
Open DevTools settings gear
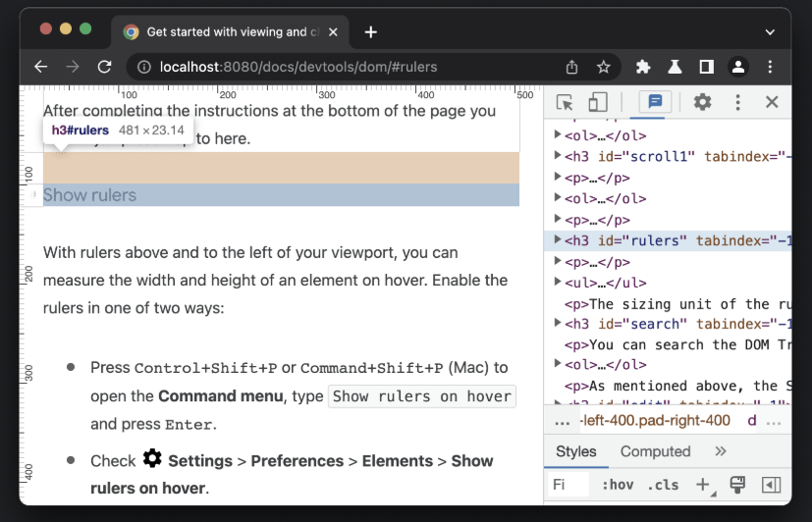coord(703,102)
